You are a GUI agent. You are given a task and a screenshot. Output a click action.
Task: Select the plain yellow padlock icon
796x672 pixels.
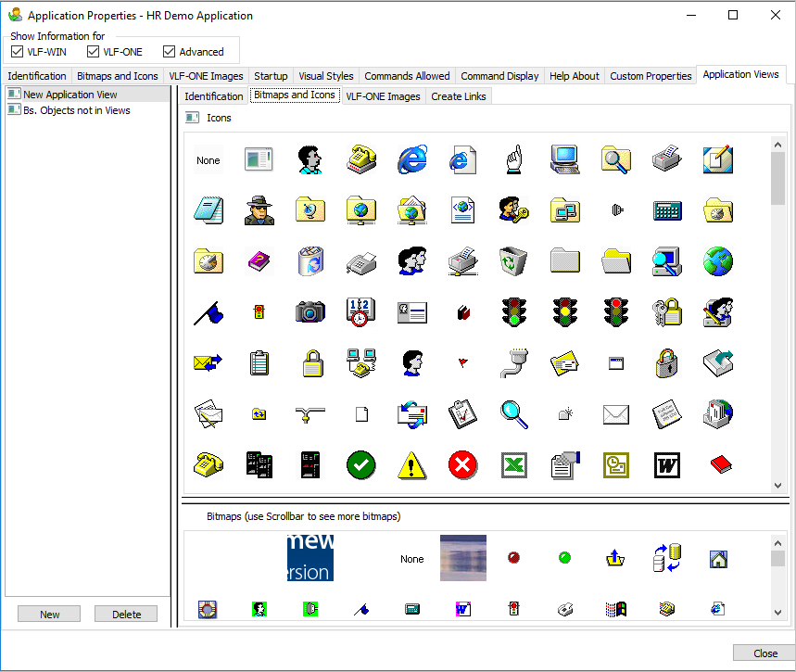[313, 363]
